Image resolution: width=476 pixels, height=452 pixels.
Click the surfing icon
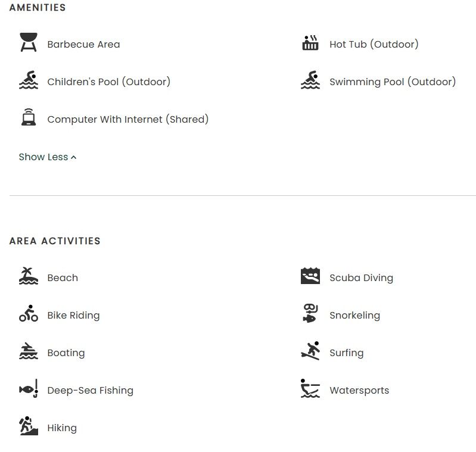[310, 351]
